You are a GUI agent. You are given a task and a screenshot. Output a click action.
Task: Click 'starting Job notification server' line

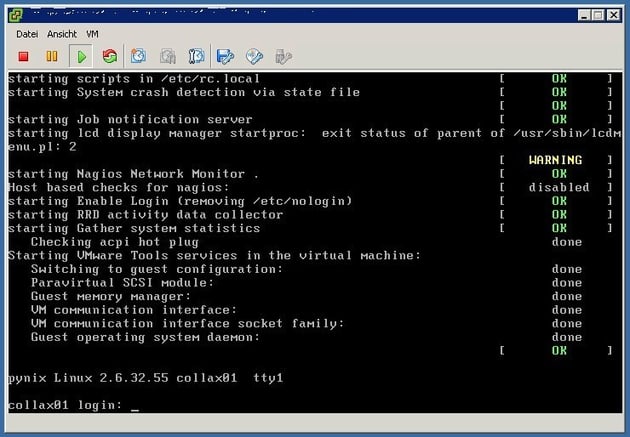click(130, 119)
